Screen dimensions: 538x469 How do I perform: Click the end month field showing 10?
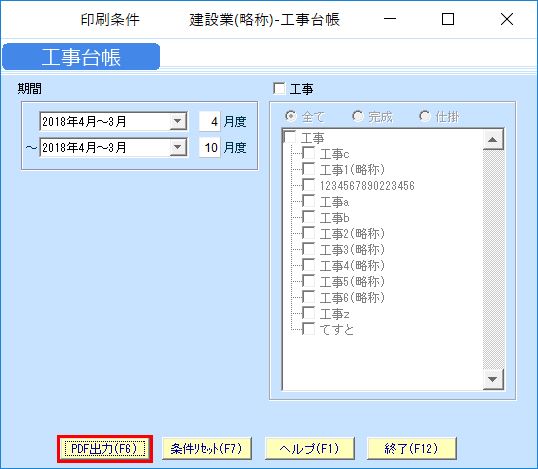pos(210,148)
